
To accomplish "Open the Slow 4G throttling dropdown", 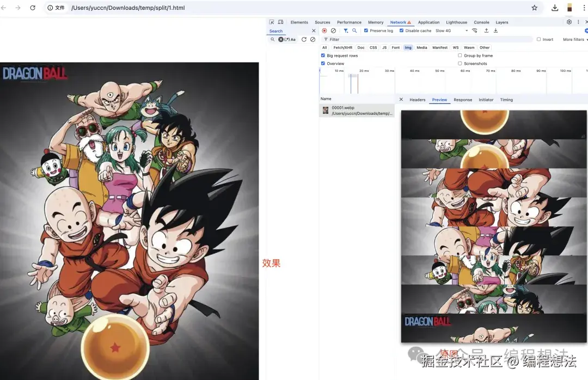I will tap(451, 31).
